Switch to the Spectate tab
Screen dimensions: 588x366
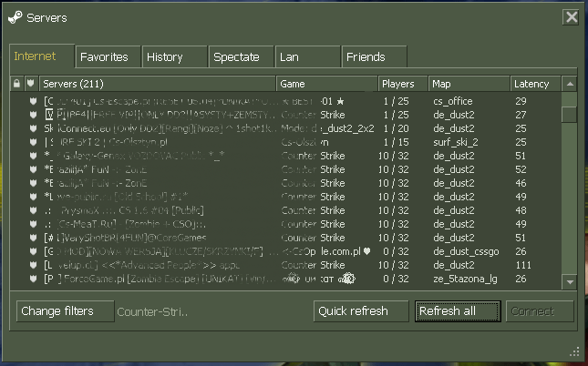pos(241,57)
